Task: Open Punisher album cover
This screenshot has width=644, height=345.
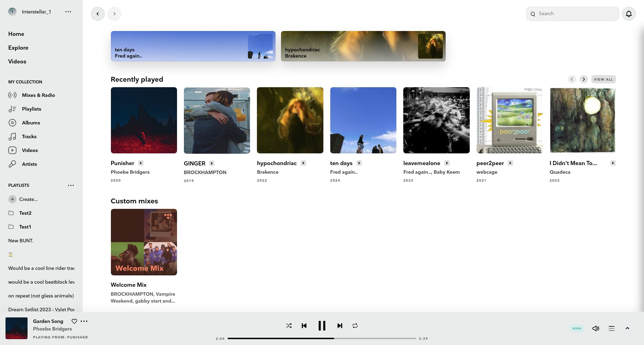Action: point(144,120)
